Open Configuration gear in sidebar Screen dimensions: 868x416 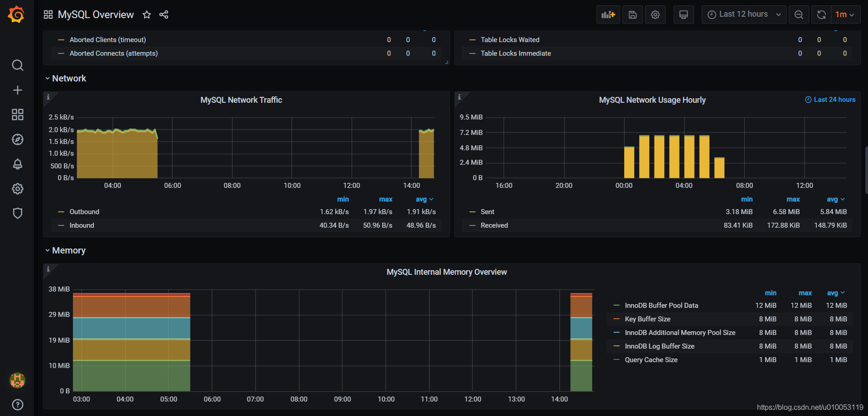tap(17, 189)
